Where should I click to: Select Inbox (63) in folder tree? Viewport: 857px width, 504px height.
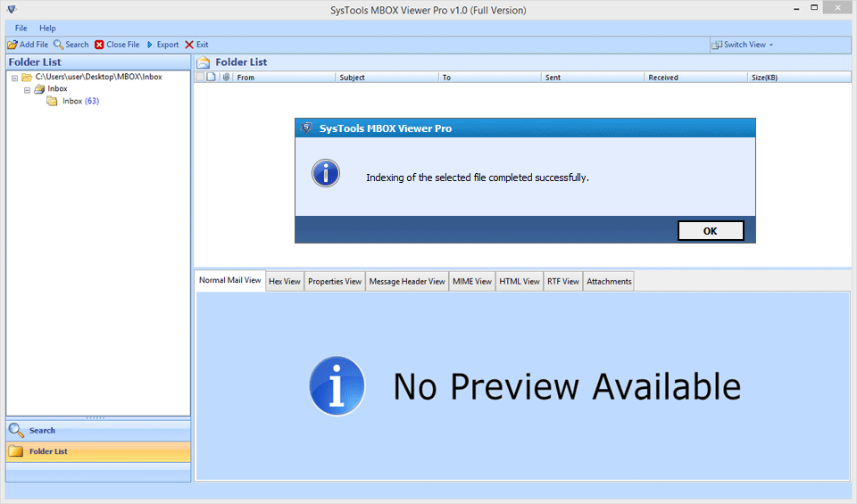[x=80, y=101]
